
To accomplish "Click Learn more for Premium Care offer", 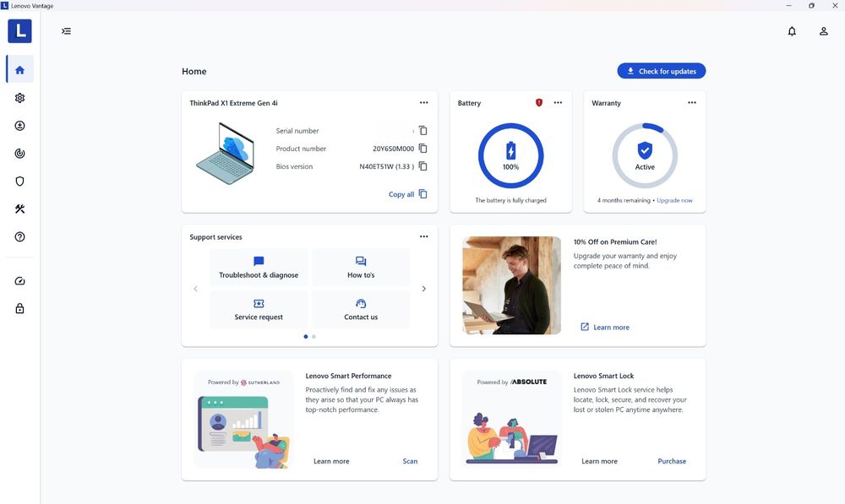I will (605, 327).
